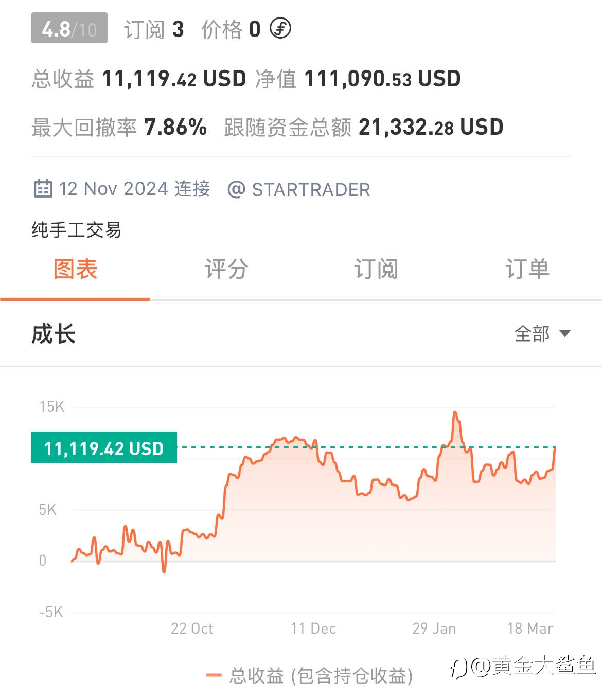Select the 订阅 tab
Screen dimensions: 602x700
pos(376,269)
